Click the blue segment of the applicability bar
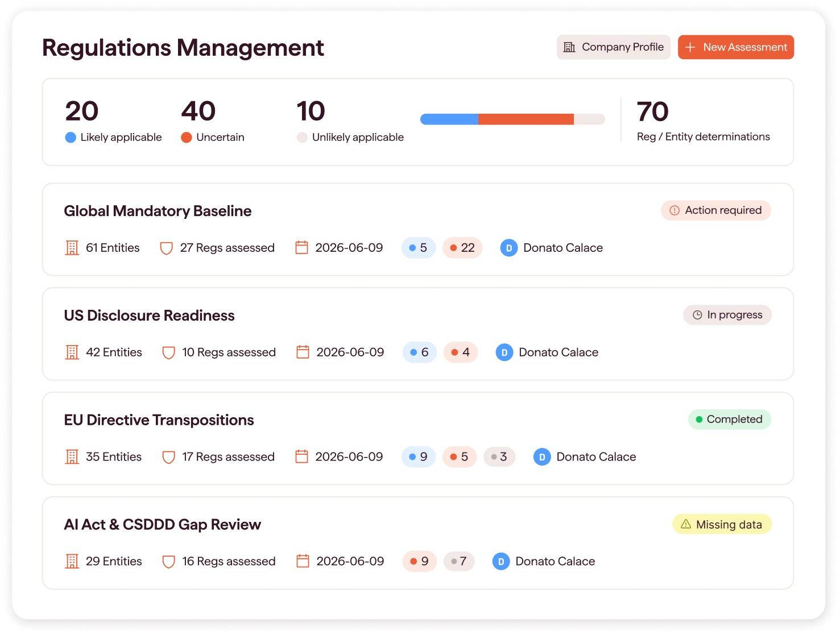This screenshot has height=635, width=840. coord(449,119)
